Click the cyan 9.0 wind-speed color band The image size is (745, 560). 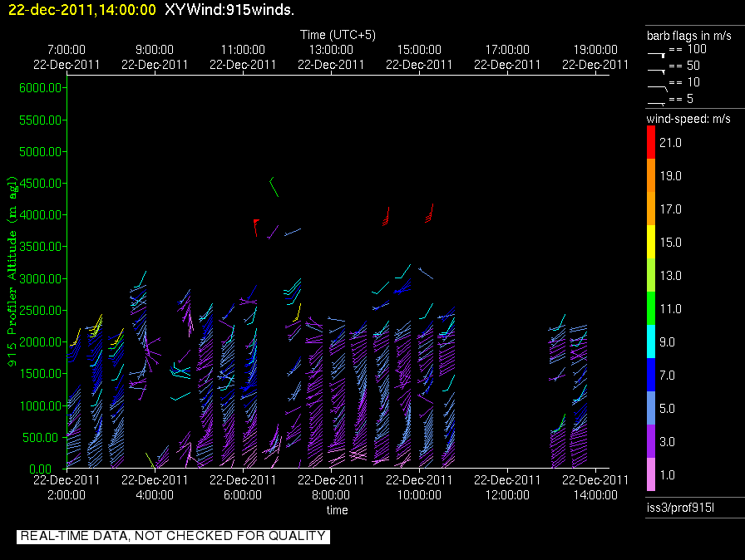651,341
